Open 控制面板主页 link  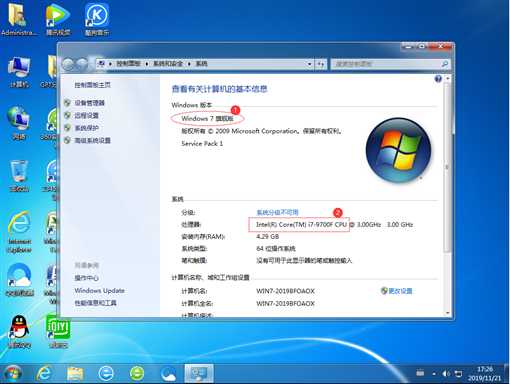click(x=92, y=85)
